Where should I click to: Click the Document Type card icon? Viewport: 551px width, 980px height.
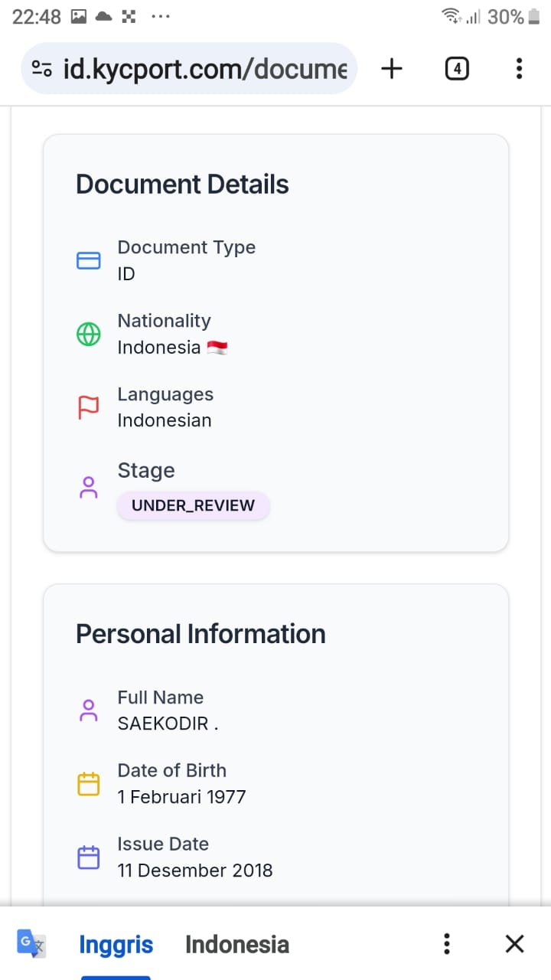pos(89,261)
